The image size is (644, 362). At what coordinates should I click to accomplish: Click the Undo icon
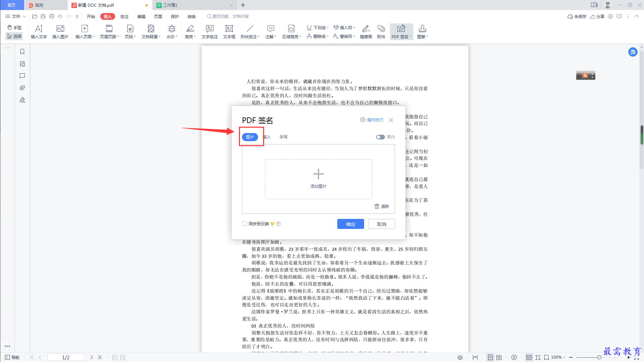point(60,16)
